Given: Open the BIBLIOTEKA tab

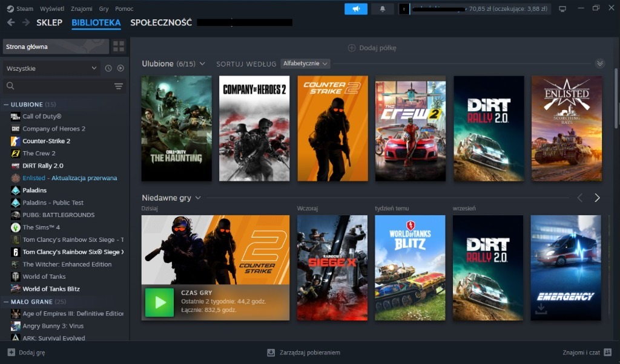Looking at the screenshot, I should (96, 22).
